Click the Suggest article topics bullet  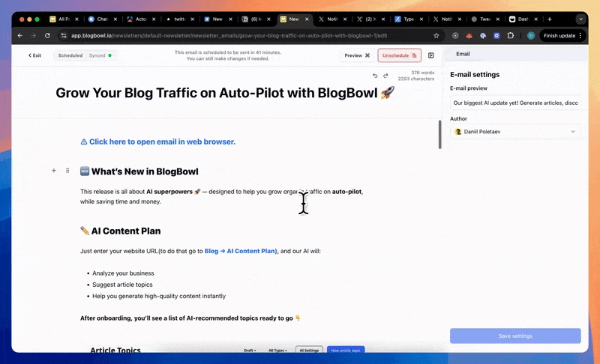point(122,285)
